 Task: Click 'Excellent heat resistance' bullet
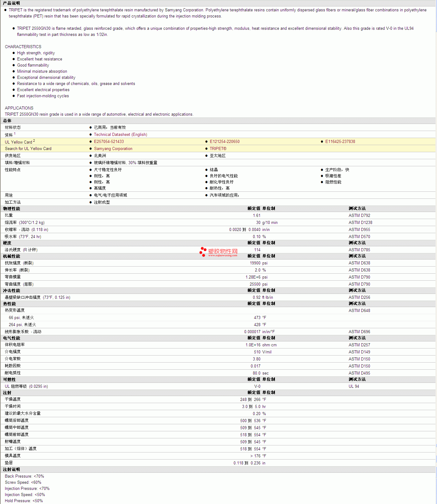click(40, 59)
